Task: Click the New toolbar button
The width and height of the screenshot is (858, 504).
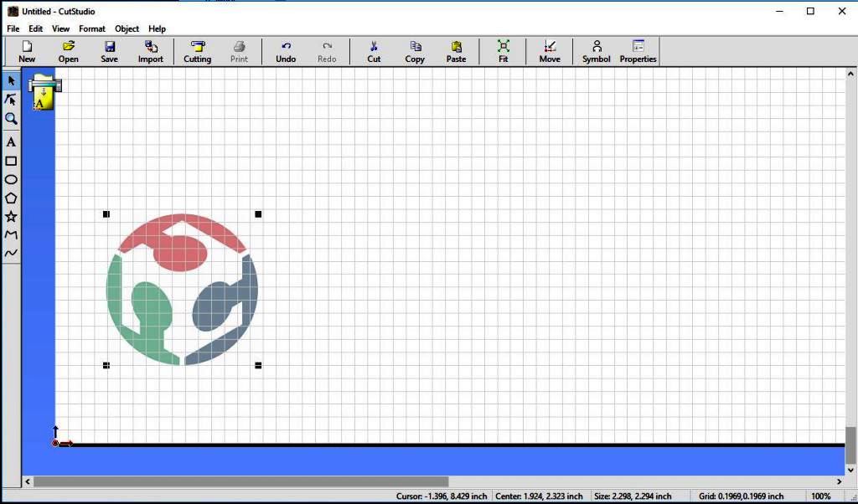Action: [26, 52]
